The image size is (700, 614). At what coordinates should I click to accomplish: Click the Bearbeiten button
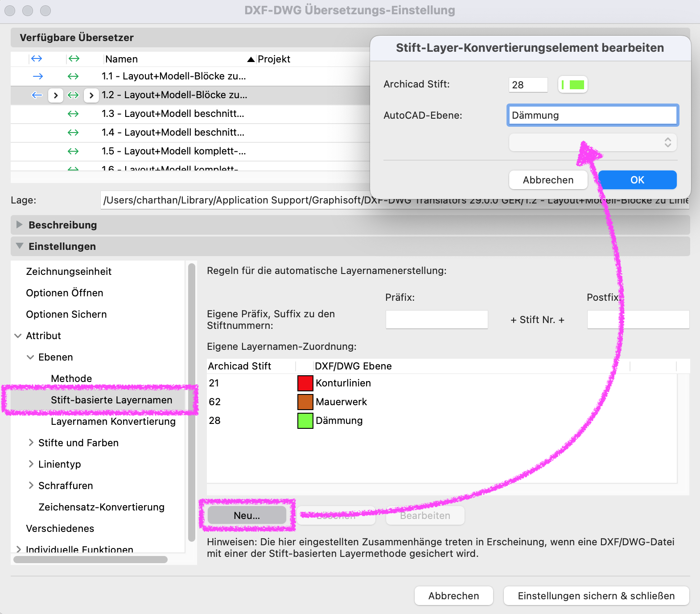[425, 515]
